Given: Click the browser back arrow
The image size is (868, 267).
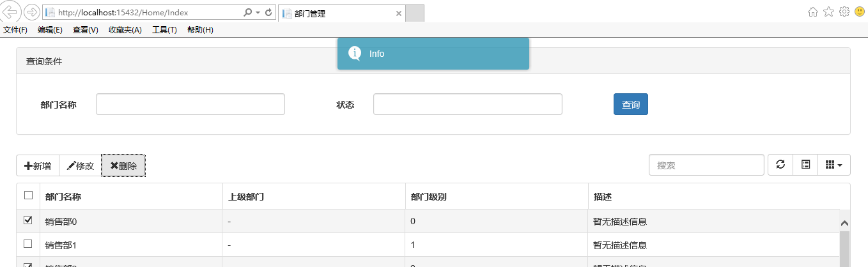Looking at the screenshot, I should [11, 12].
